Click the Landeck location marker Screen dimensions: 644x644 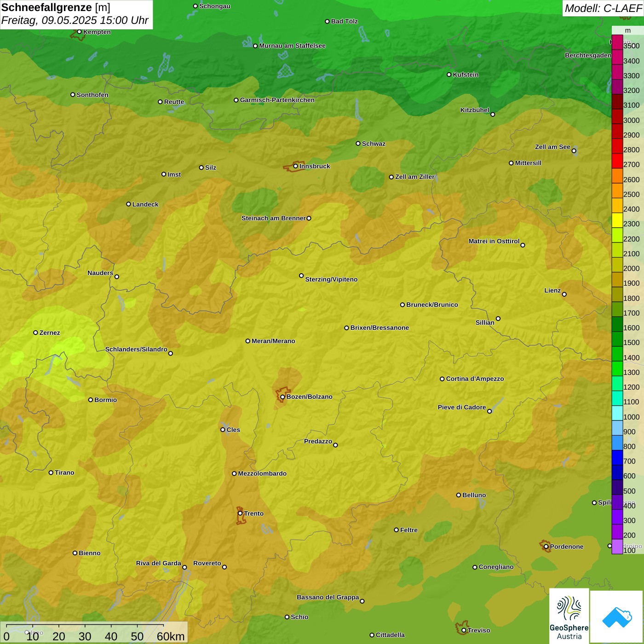(x=128, y=204)
